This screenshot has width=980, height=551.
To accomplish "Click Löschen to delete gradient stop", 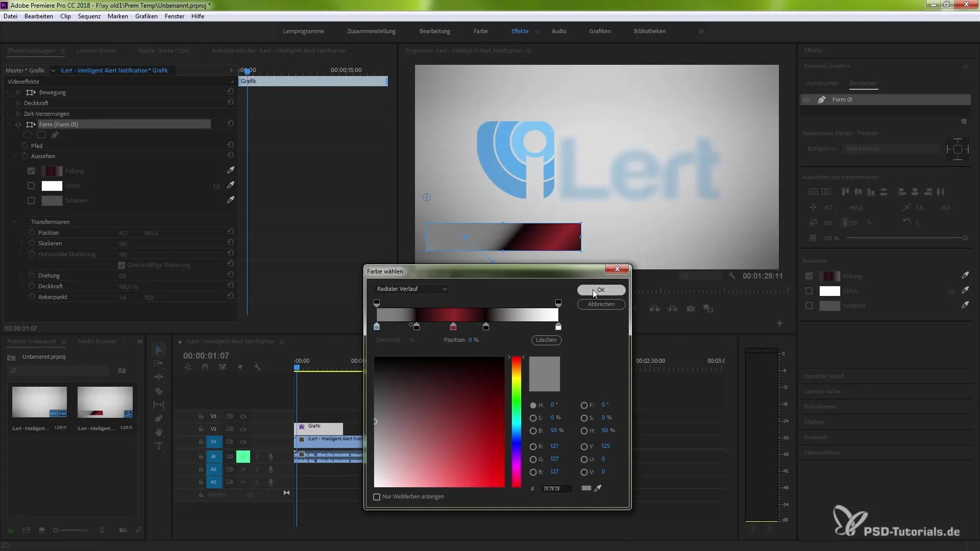I will point(546,340).
